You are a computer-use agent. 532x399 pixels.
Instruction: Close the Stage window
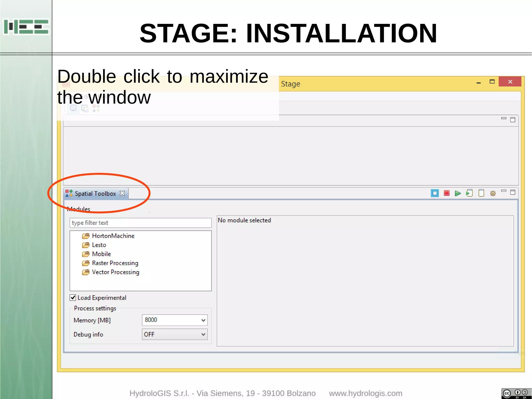click(x=510, y=82)
